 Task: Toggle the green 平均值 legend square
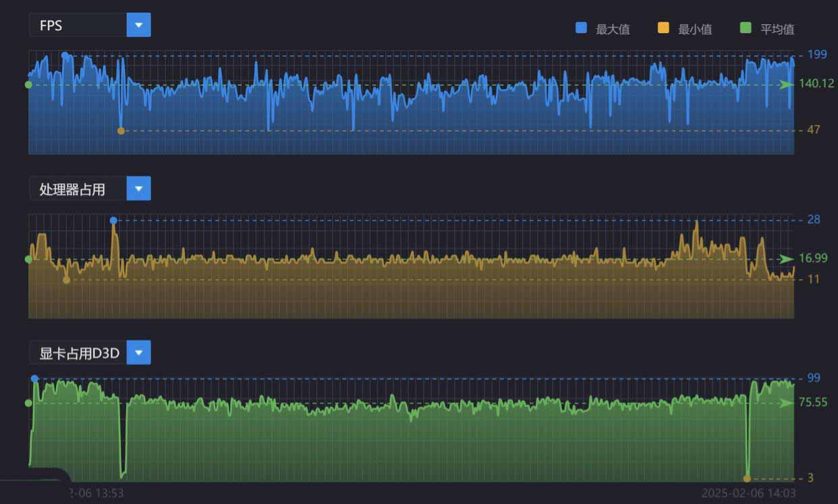[746, 28]
